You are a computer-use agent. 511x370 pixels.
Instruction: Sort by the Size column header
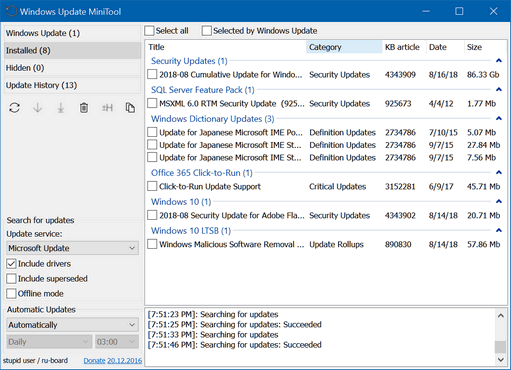pyautogui.click(x=485, y=47)
